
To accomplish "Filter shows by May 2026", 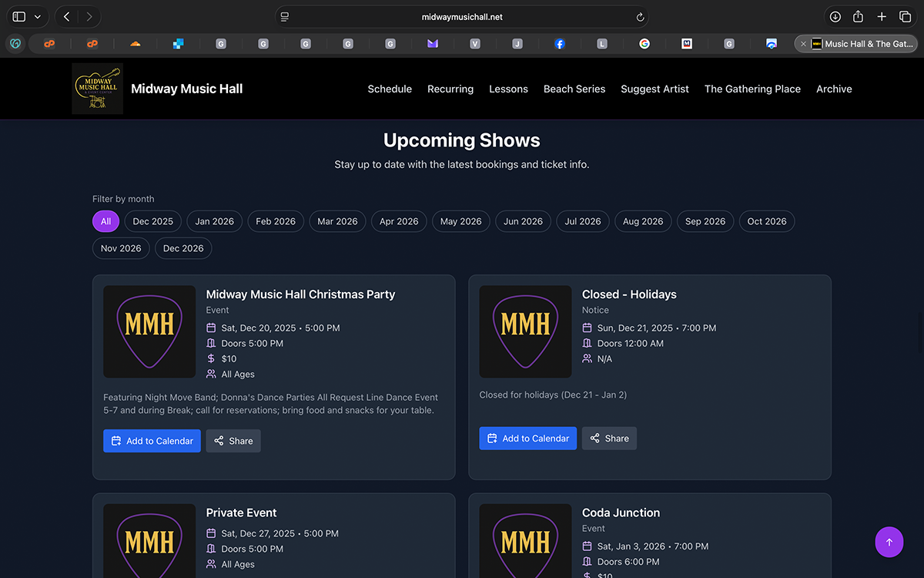I will [x=461, y=221].
